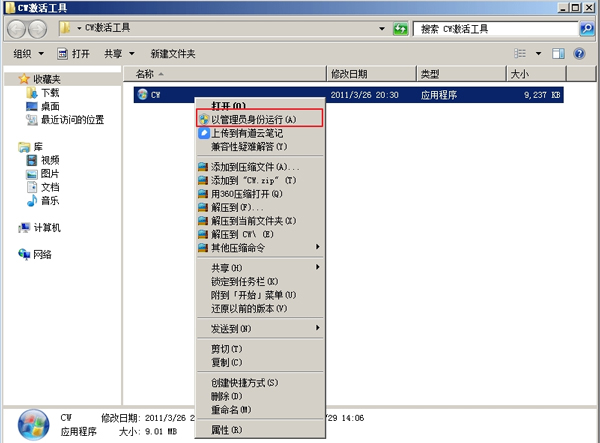Click the change view icon
The height and width of the screenshot is (443, 600).
click(x=520, y=54)
